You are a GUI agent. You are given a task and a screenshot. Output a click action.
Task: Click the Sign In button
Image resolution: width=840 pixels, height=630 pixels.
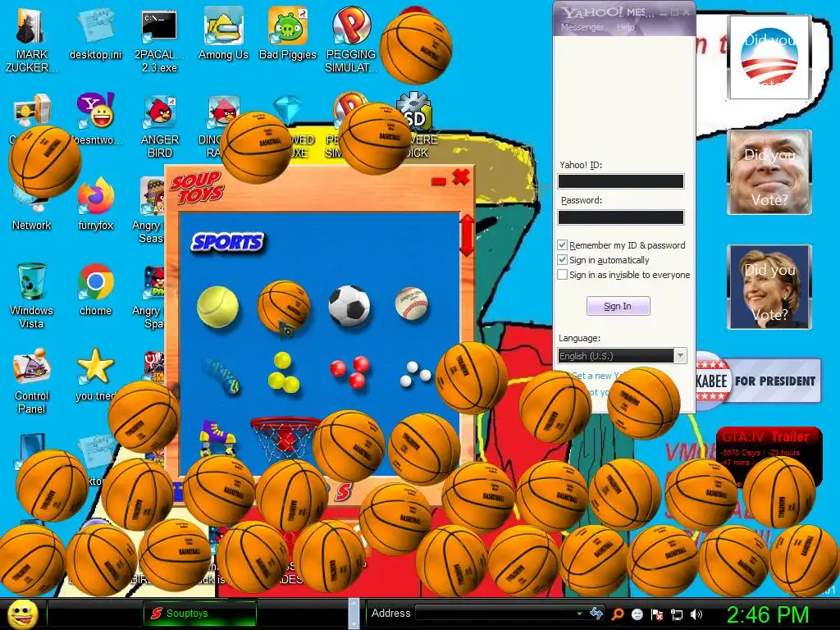tap(619, 306)
